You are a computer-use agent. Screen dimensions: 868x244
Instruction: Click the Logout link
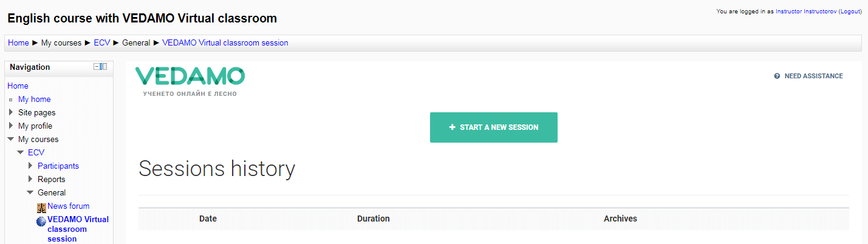click(850, 11)
